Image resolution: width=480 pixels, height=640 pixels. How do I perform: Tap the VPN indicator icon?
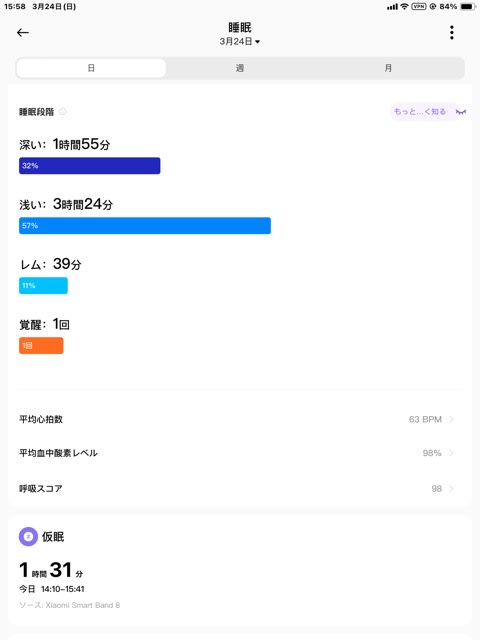(x=419, y=7)
